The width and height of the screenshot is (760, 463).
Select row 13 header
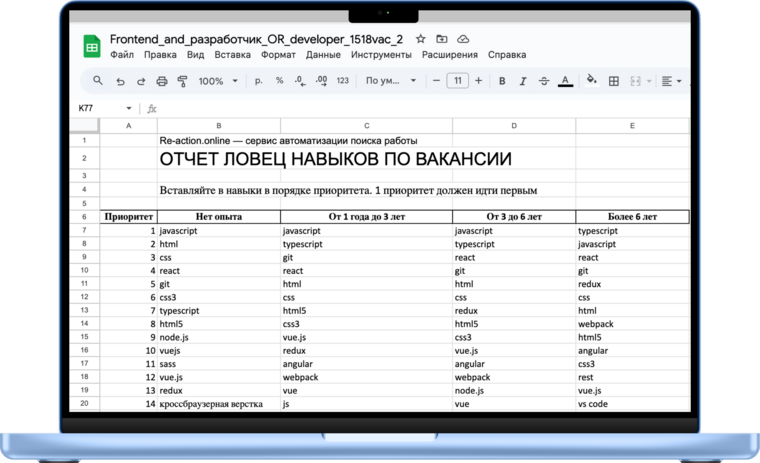coord(84,310)
